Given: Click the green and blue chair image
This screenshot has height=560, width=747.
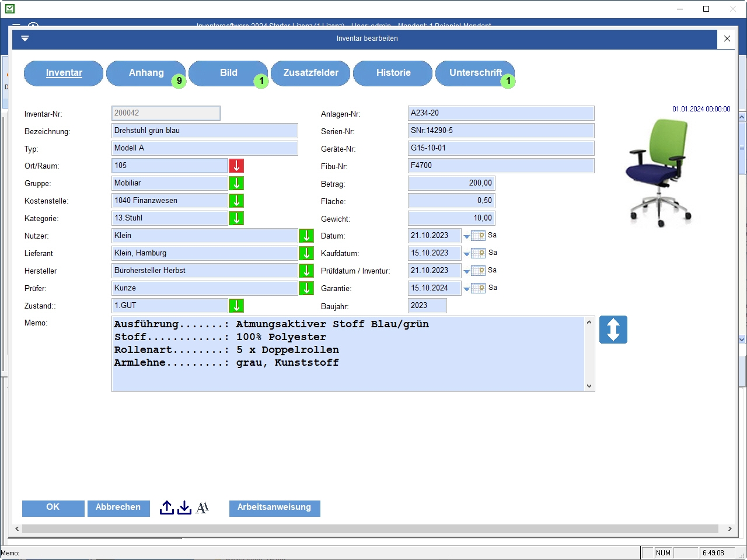Looking at the screenshot, I should point(659,173).
